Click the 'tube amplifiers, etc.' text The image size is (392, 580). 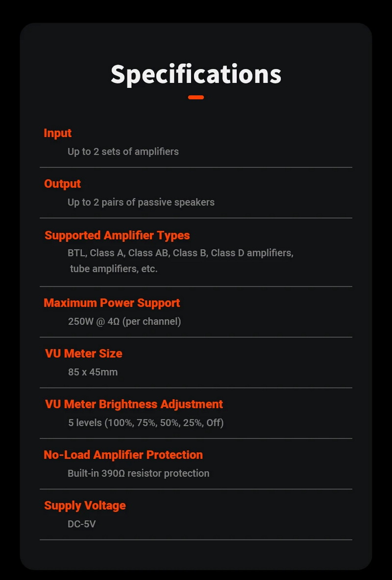coord(114,269)
